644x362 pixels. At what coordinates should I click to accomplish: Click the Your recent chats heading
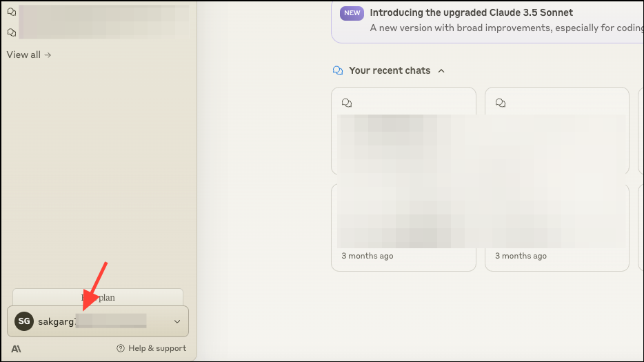[x=390, y=70]
